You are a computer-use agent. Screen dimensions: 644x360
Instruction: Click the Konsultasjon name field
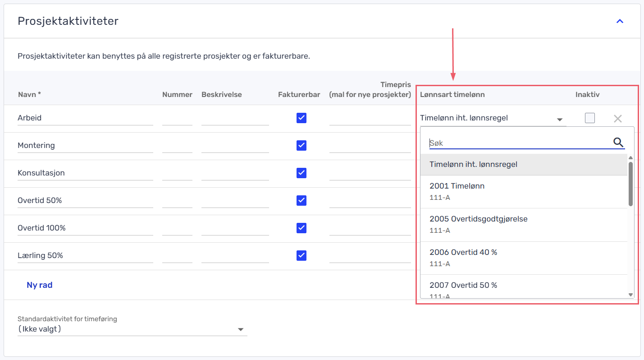[85, 173]
